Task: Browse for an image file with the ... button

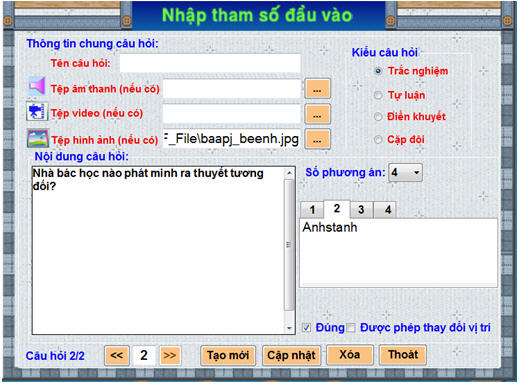Action: coord(317,139)
